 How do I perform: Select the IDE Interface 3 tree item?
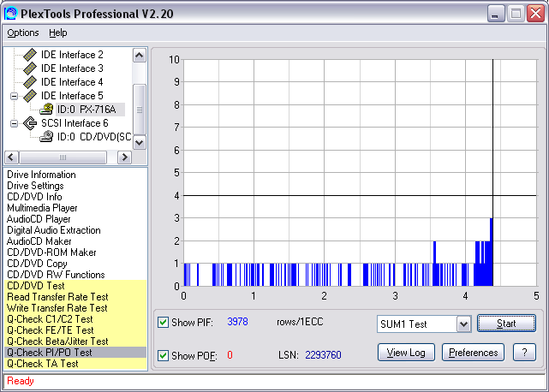(x=72, y=68)
